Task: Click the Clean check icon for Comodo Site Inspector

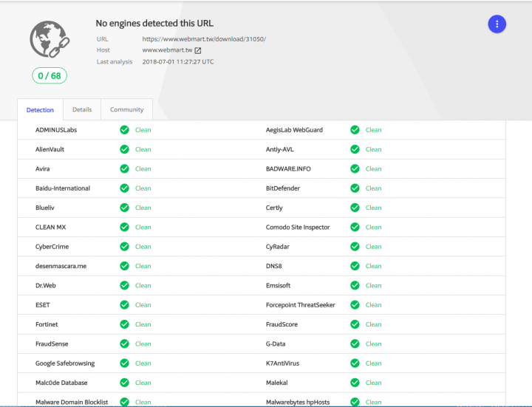Action: (x=355, y=228)
